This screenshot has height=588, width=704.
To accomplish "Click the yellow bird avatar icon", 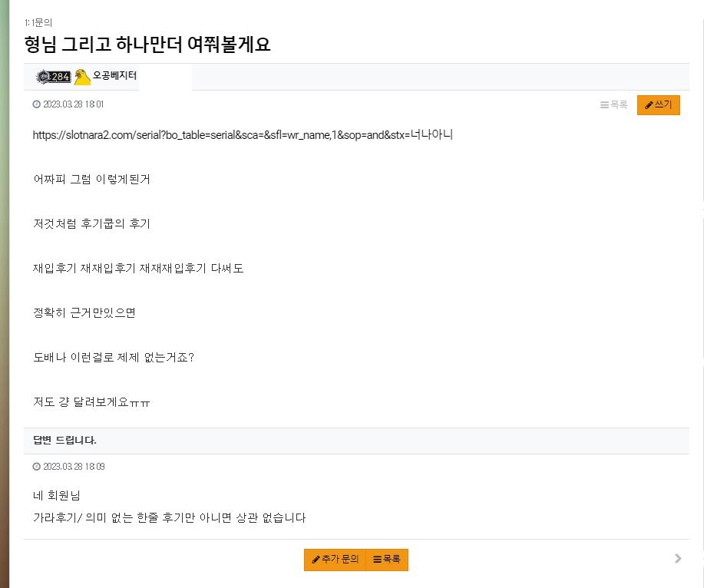I will (82, 77).
